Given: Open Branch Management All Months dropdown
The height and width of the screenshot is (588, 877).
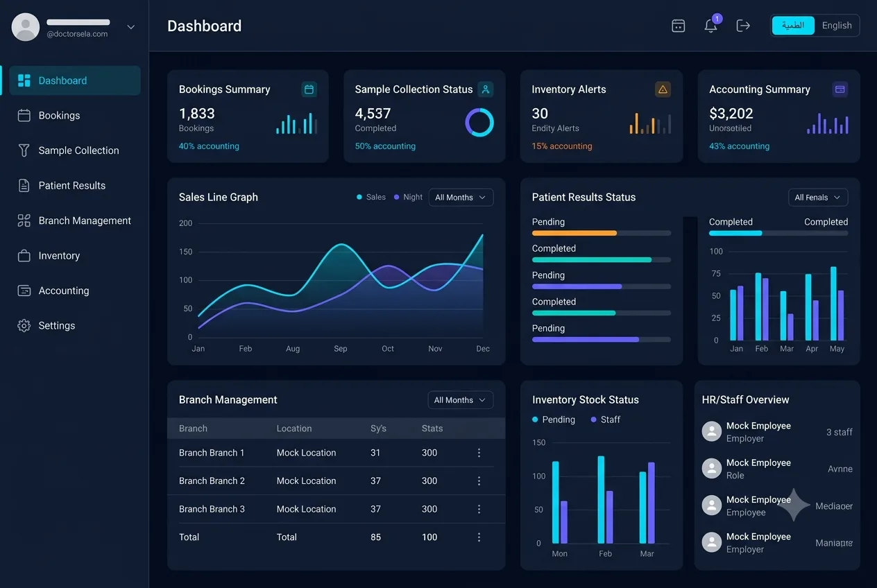Looking at the screenshot, I should tap(461, 400).
